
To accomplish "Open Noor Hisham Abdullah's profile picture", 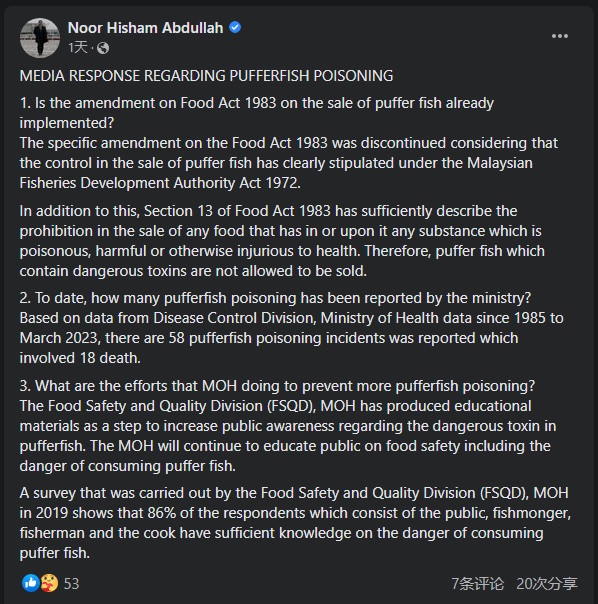I will point(40,38).
